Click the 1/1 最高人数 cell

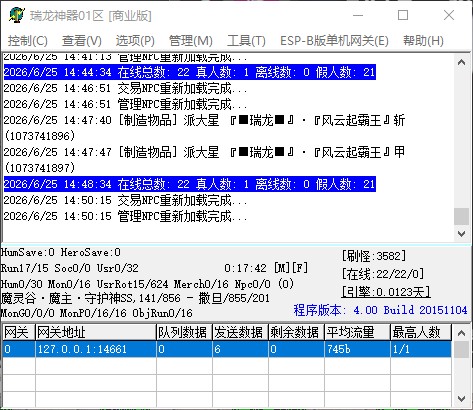tap(421, 349)
